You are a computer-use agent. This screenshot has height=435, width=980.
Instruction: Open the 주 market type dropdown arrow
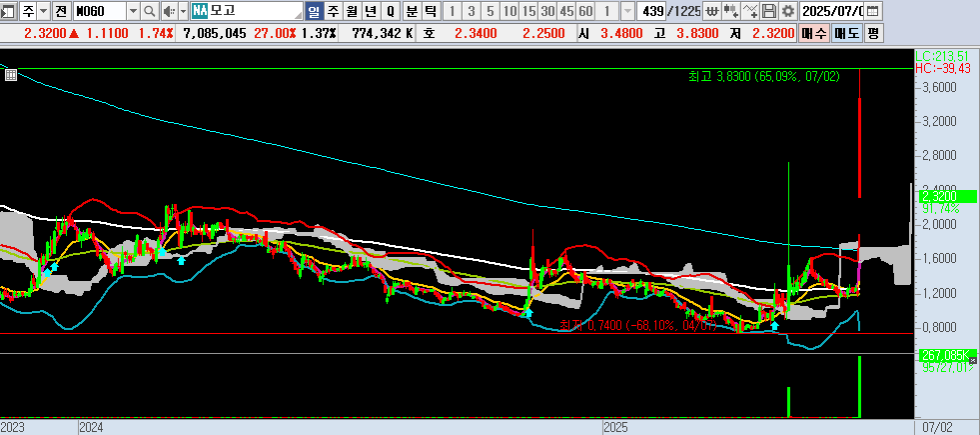(x=43, y=11)
